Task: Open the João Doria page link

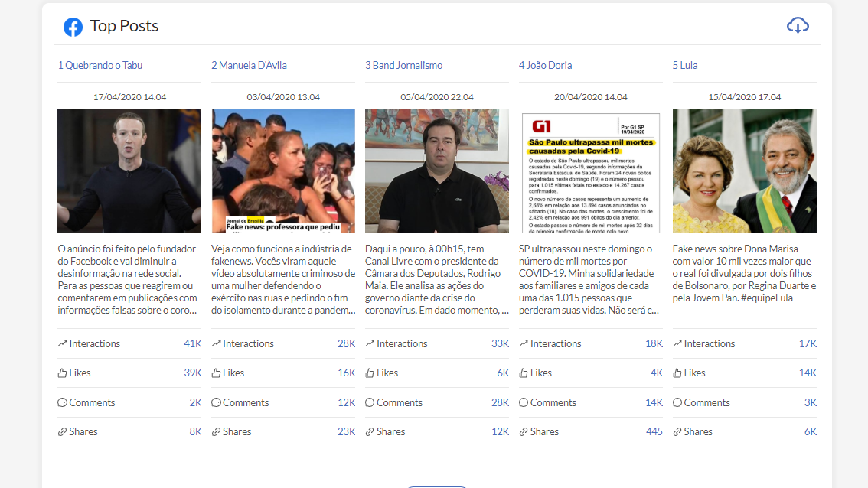Action: pyautogui.click(x=545, y=65)
